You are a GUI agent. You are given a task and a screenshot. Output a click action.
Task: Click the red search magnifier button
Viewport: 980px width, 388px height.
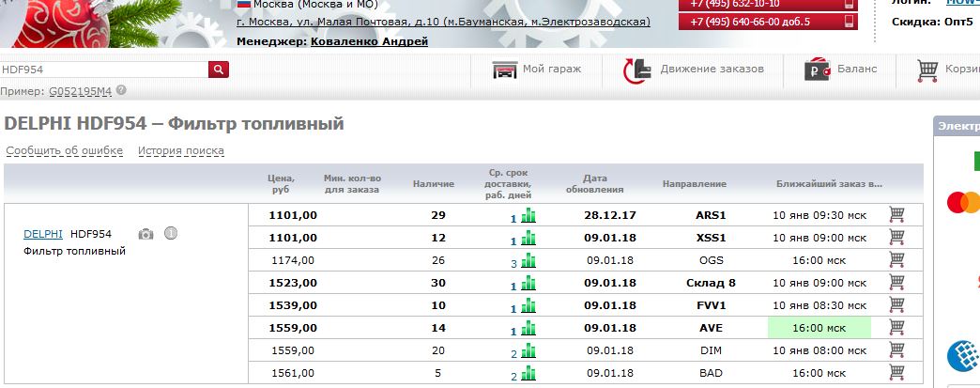coord(219,70)
